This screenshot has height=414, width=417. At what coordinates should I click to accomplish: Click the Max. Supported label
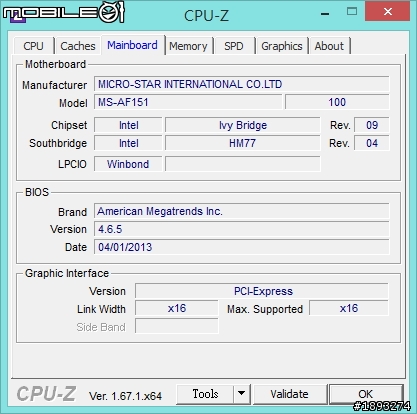265,309
